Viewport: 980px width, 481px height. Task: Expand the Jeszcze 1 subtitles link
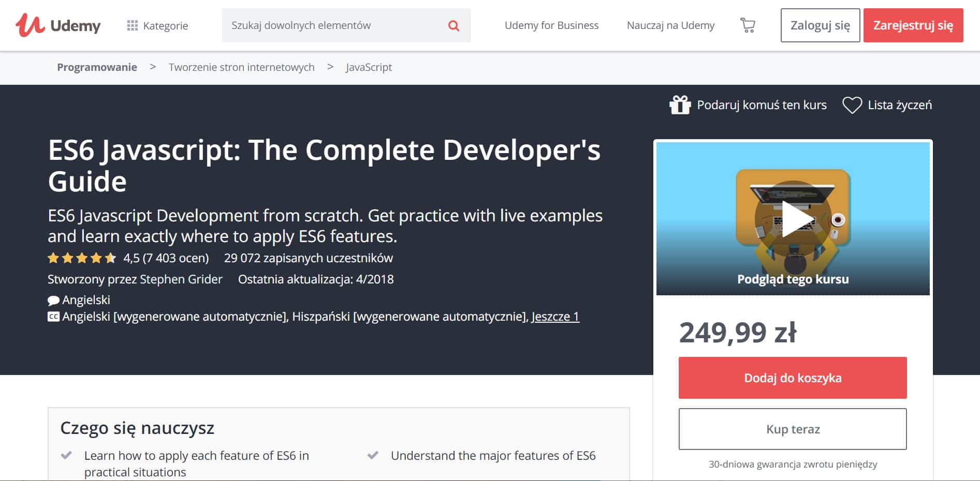[x=555, y=317]
